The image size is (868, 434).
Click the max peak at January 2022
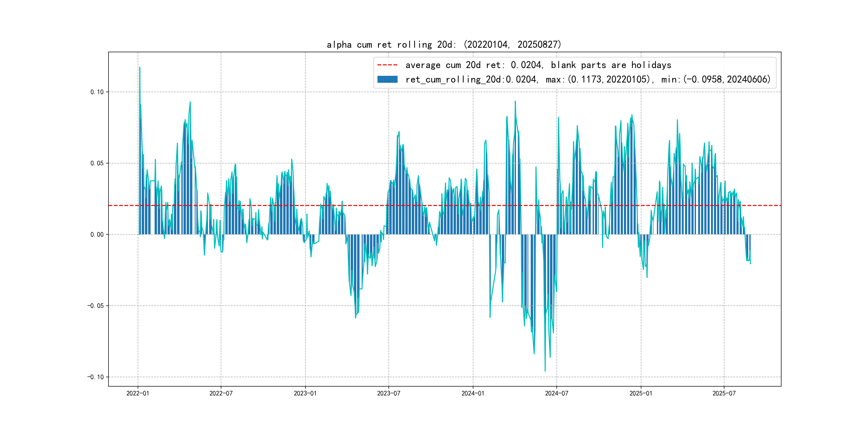140,68
